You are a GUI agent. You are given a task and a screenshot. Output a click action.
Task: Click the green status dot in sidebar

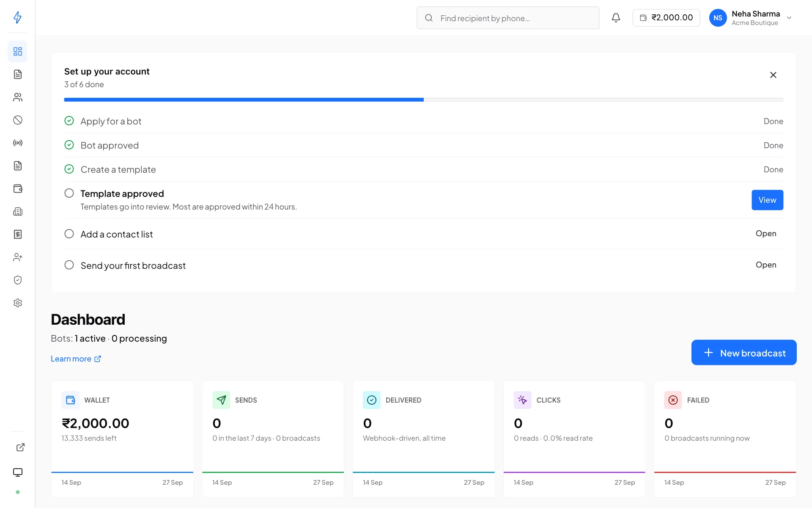click(x=18, y=492)
